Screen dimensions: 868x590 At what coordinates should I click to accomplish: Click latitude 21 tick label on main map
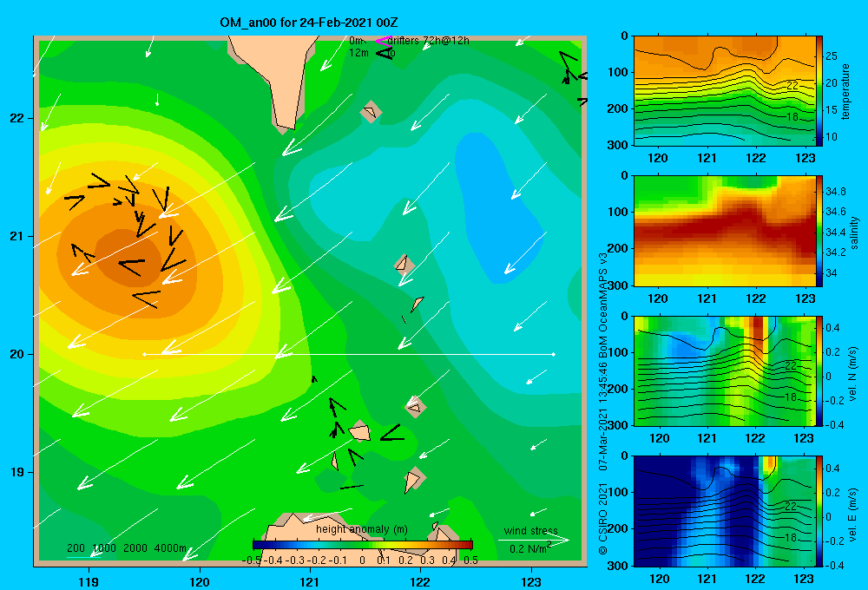pos(17,236)
